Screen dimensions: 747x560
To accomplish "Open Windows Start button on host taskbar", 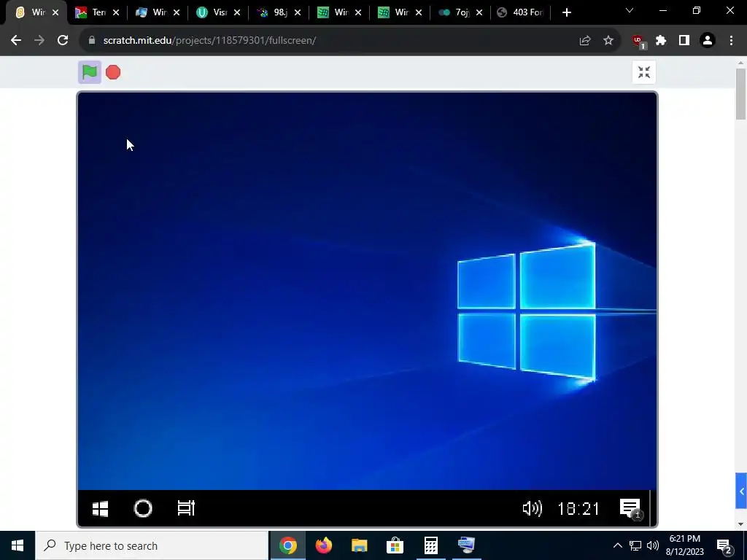I will (18, 545).
